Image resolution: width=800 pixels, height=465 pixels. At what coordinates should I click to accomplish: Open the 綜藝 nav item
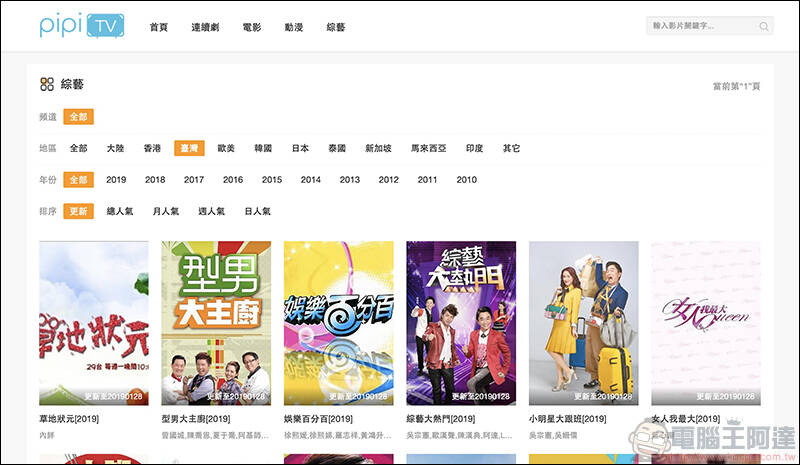click(x=336, y=27)
